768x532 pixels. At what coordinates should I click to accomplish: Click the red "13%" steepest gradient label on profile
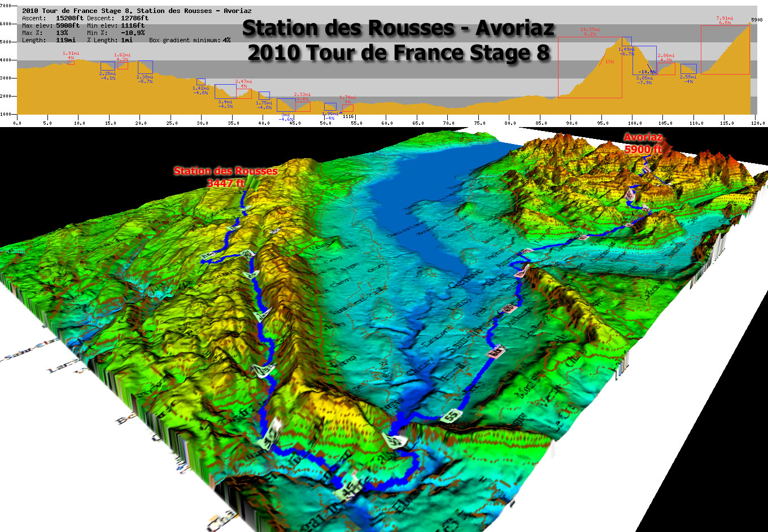(609, 62)
